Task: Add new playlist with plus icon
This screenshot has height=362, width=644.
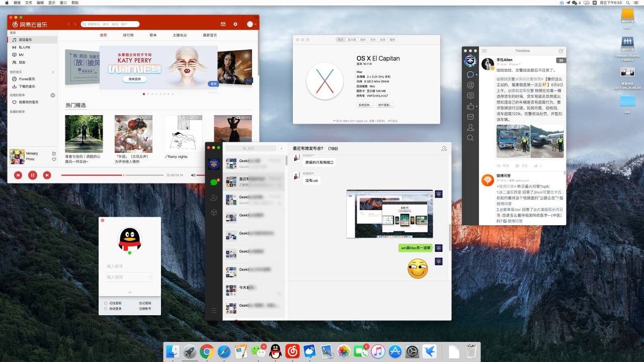Action: coord(53,95)
